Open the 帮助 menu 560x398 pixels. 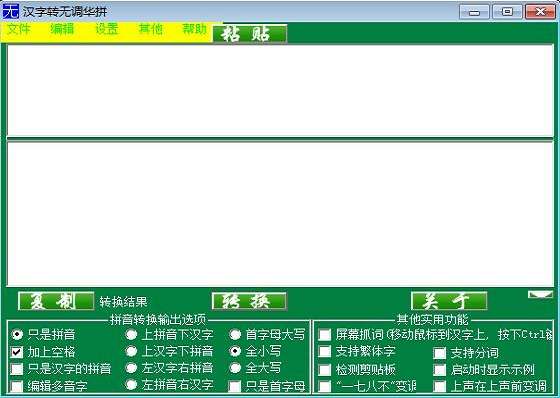[x=195, y=29]
